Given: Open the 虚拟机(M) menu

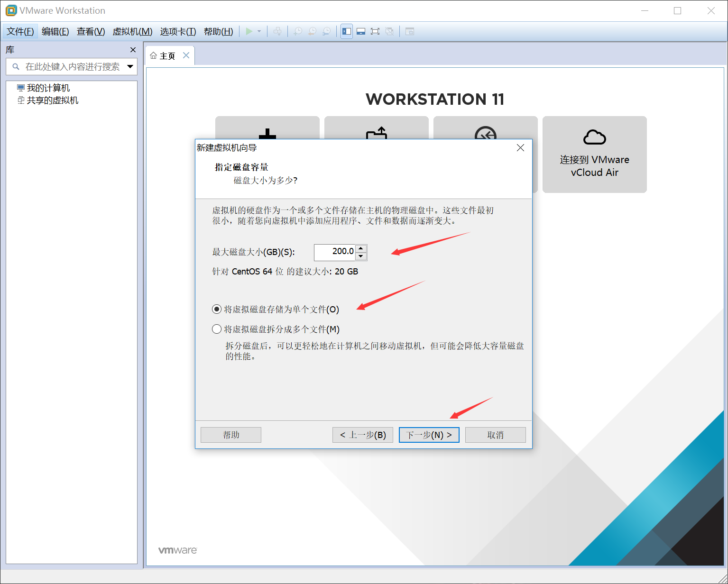Looking at the screenshot, I should (x=132, y=31).
